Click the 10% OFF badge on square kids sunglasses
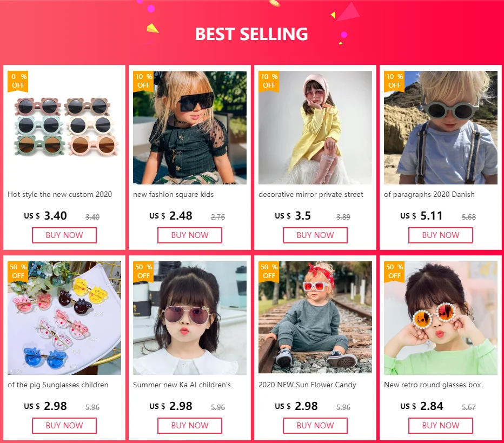The width and height of the screenshot is (504, 443). click(x=143, y=81)
